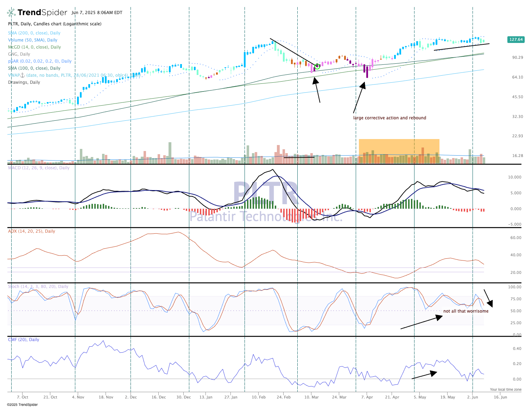Image resolution: width=532 pixels, height=408 pixels.
Task: Expand the SMA (100, 0, close) legend item
Action: point(34,68)
